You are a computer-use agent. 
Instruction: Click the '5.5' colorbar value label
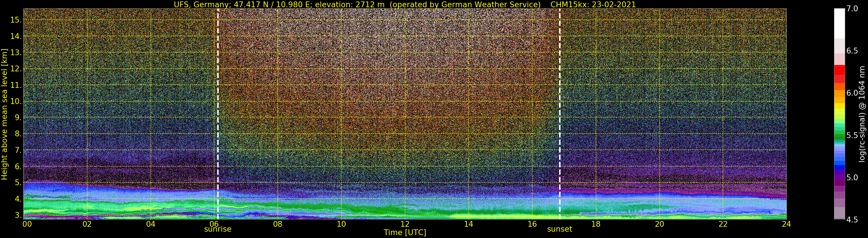click(852, 135)
